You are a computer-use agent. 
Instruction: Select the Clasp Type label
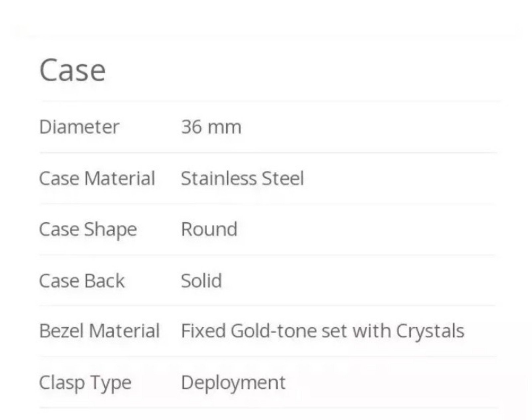tap(85, 383)
